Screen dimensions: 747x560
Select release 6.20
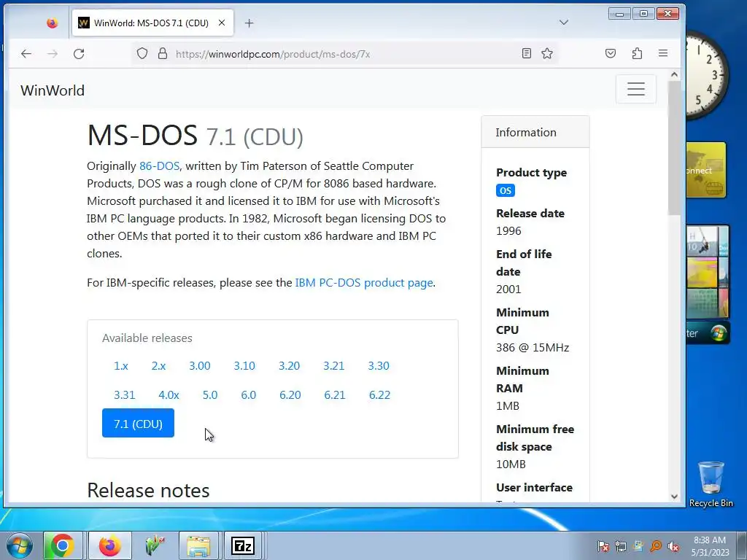click(290, 394)
